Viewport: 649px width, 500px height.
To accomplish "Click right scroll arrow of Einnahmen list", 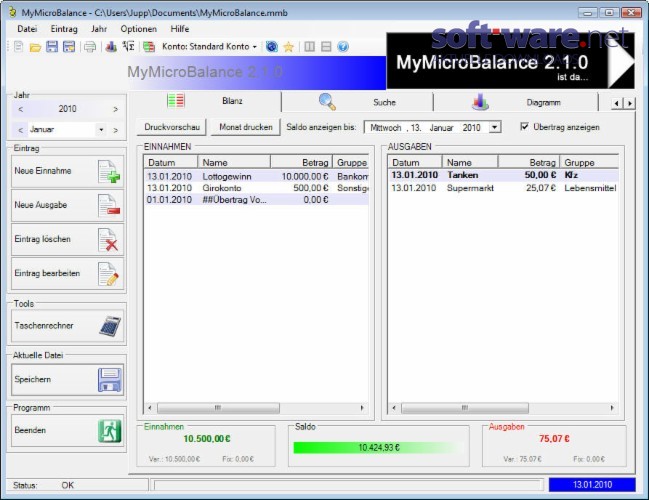I will 362,408.
